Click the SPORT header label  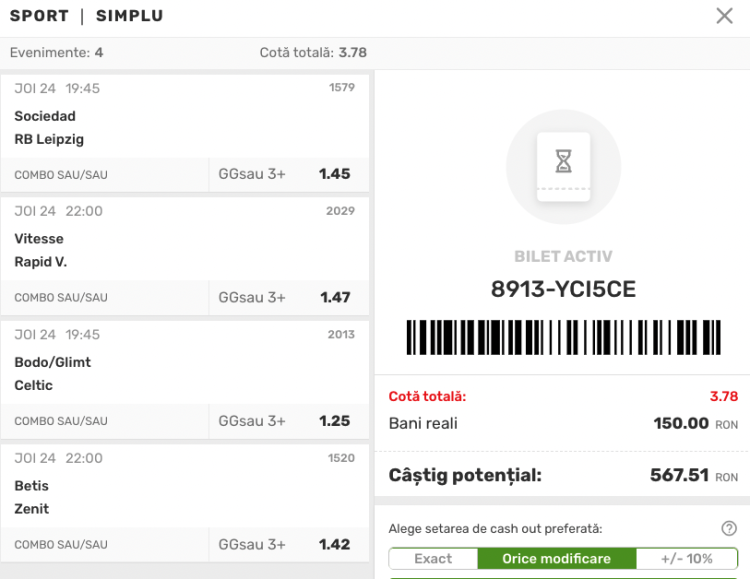[39, 16]
